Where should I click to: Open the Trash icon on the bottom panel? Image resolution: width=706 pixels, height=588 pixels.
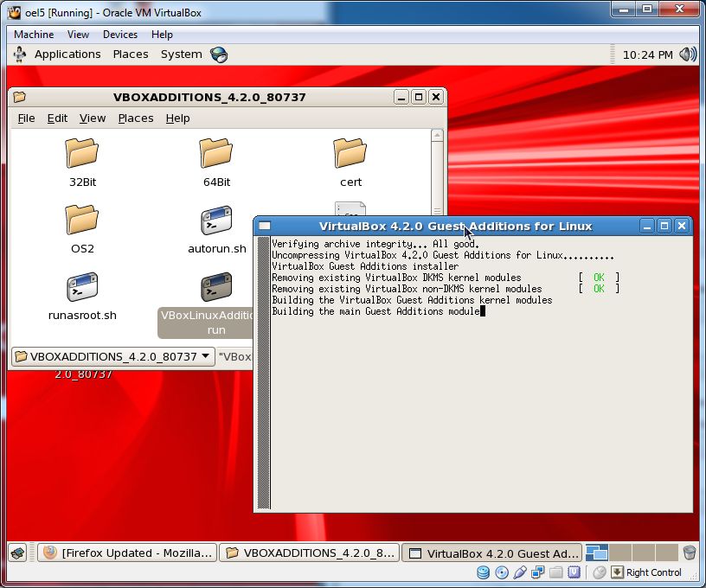pos(690,553)
